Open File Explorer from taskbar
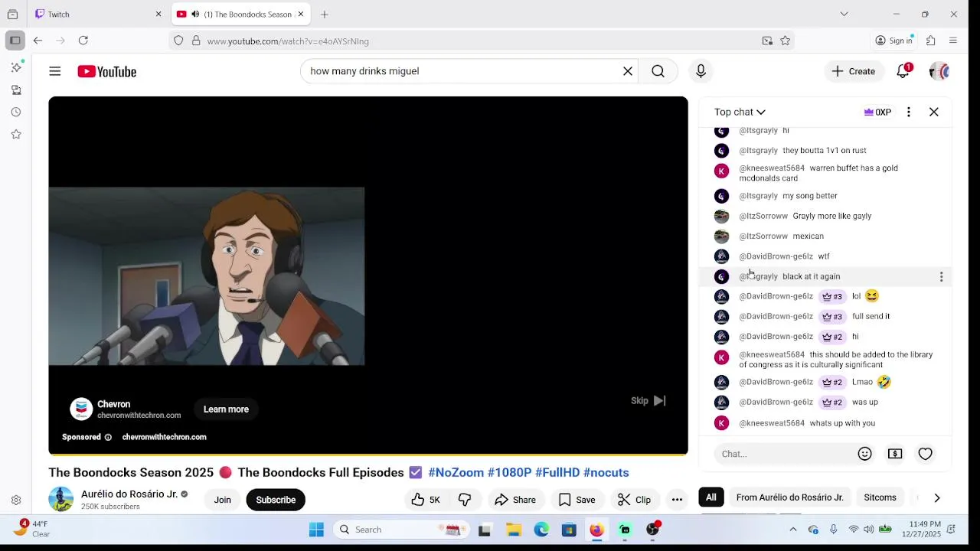980x551 pixels. tap(514, 530)
